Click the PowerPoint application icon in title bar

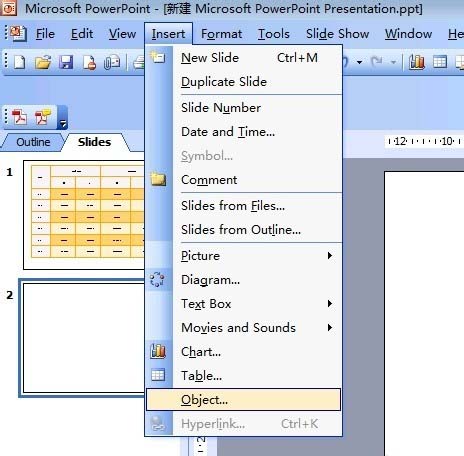tap(9, 9)
